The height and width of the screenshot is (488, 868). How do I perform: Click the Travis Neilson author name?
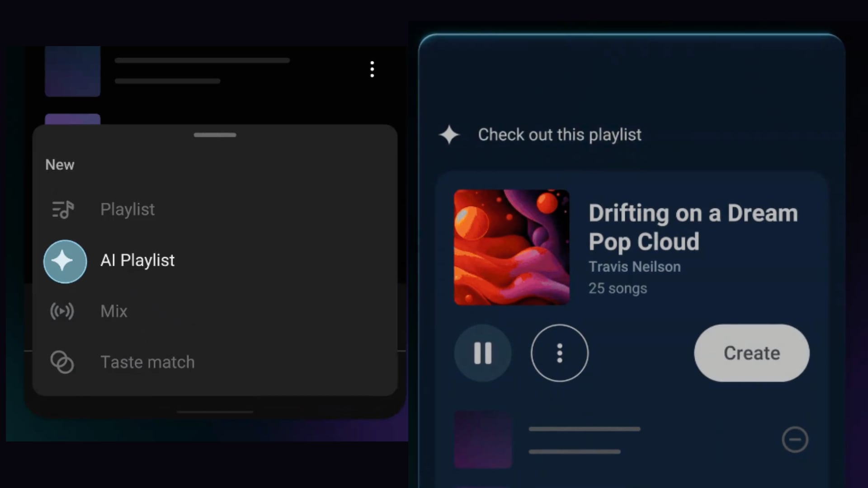[634, 267]
